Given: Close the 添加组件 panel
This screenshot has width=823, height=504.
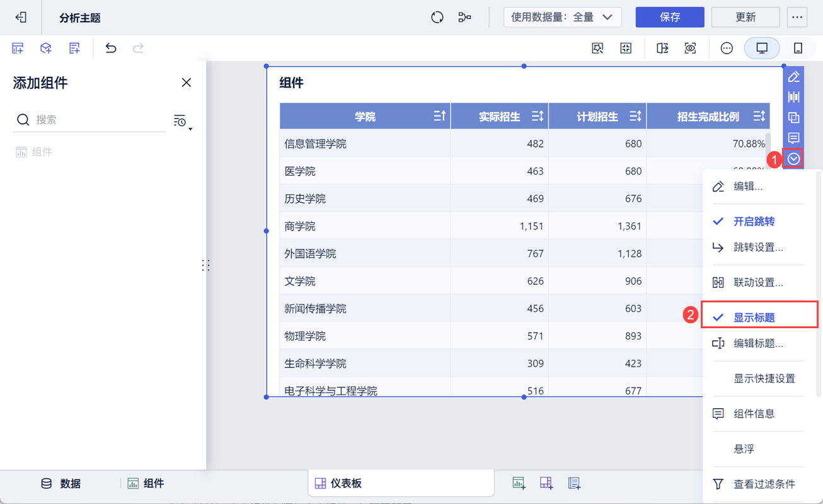Looking at the screenshot, I should click(x=187, y=83).
